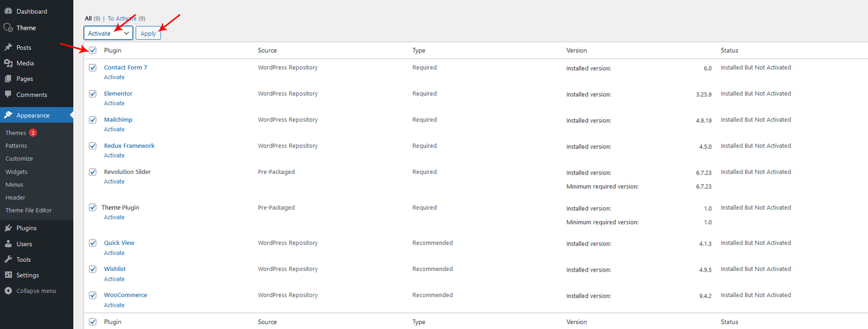Collapse the admin sidebar menu
This screenshot has width=868, height=329.
[30, 291]
